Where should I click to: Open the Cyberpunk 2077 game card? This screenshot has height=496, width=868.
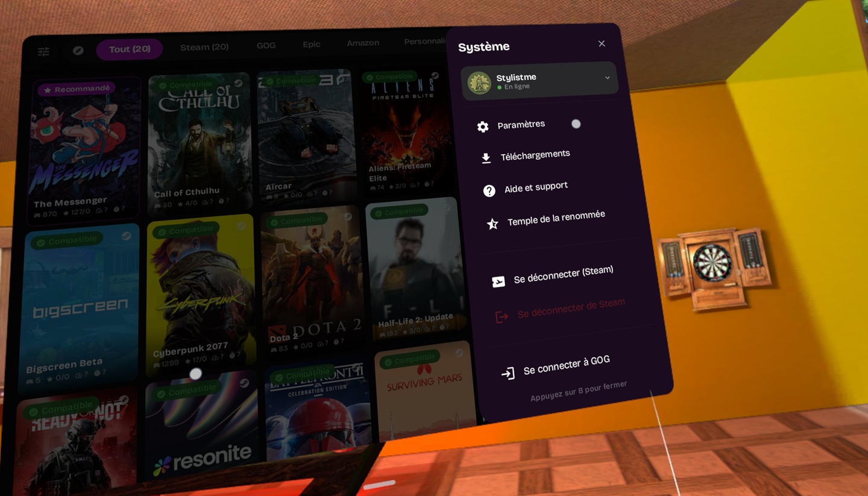(201, 295)
